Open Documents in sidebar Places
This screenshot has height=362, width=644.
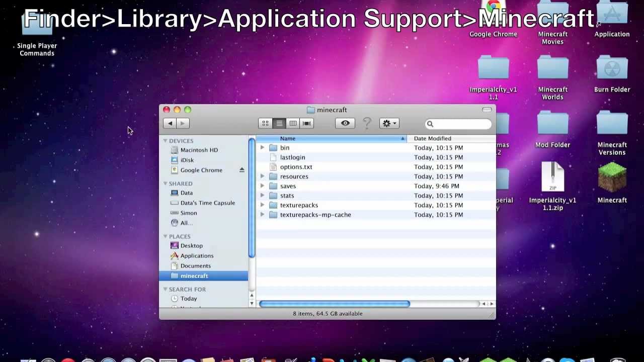pos(195,265)
